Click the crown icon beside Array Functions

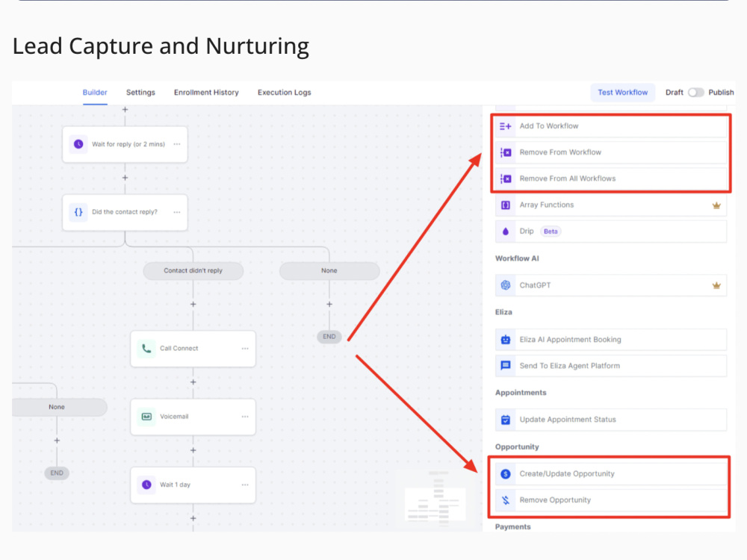[716, 206]
